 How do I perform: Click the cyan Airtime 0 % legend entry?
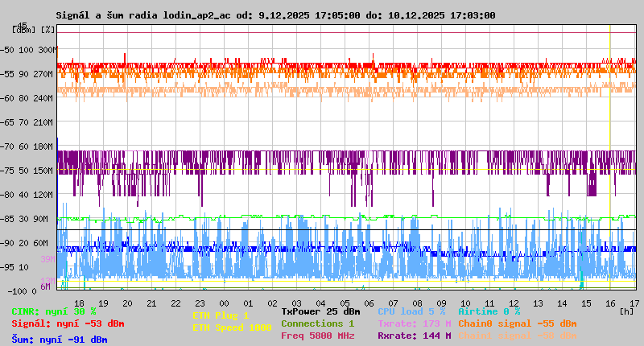point(489,311)
